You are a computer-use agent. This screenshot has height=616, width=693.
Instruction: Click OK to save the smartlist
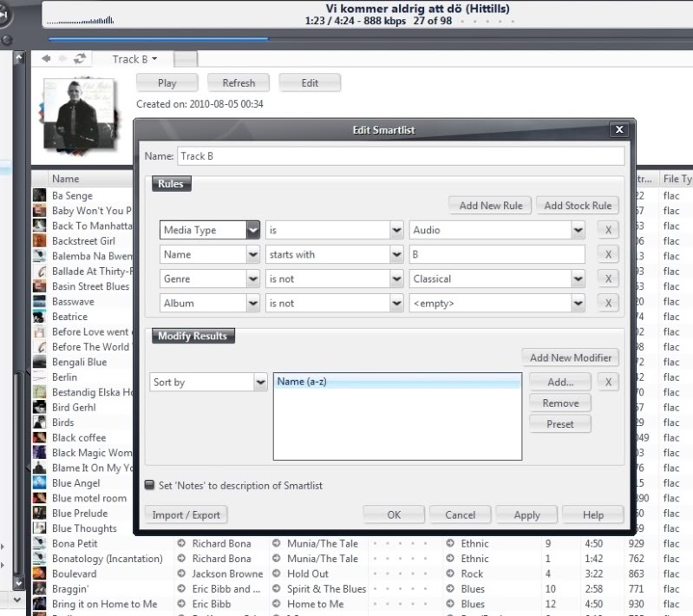click(x=394, y=514)
